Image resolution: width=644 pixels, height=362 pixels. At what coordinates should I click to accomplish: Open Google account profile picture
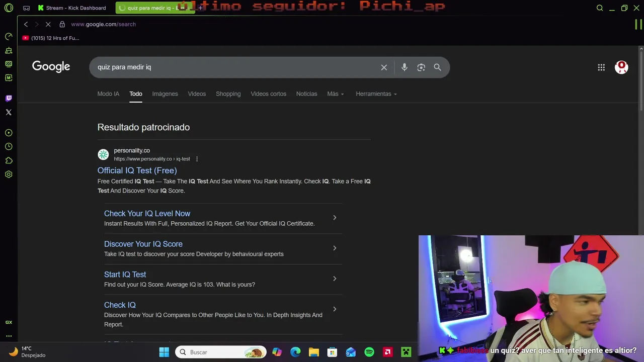(621, 67)
